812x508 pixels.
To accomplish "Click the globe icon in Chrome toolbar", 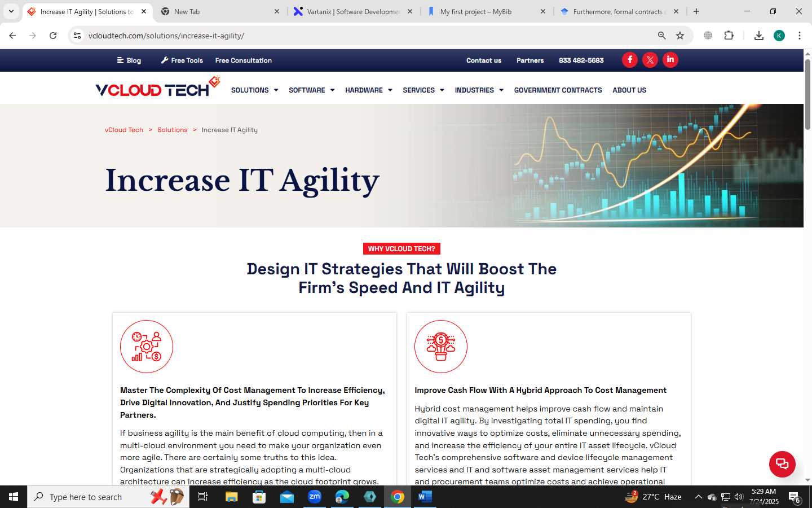I will [708, 36].
